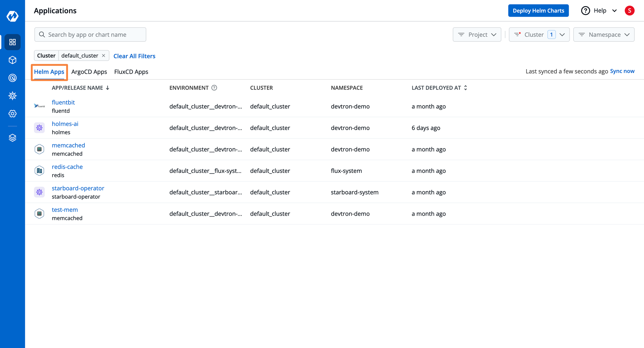The height and width of the screenshot is (348, 644).
Task: Switch to the ArgoCD Apps tab
Action: click(89, 71)
